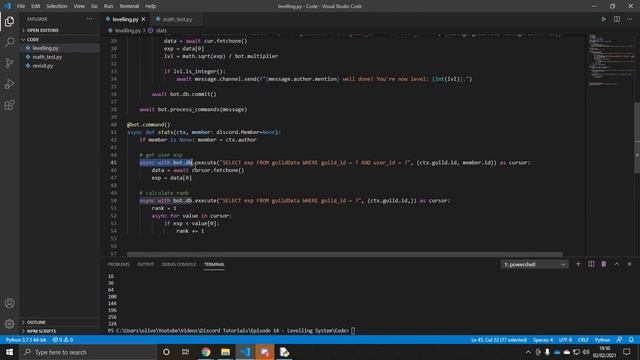Switch to the Debug Console tab

pos(179,264)
